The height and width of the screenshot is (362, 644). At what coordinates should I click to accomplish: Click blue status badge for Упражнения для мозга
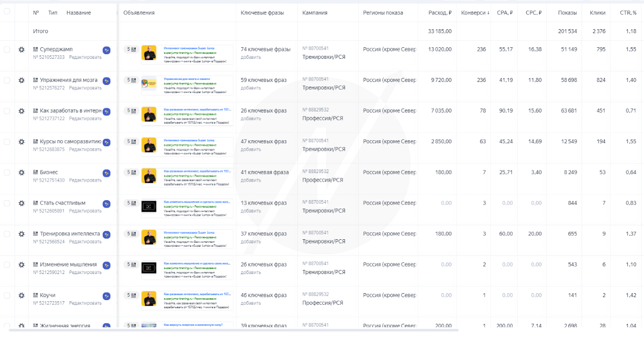(107, 81)
